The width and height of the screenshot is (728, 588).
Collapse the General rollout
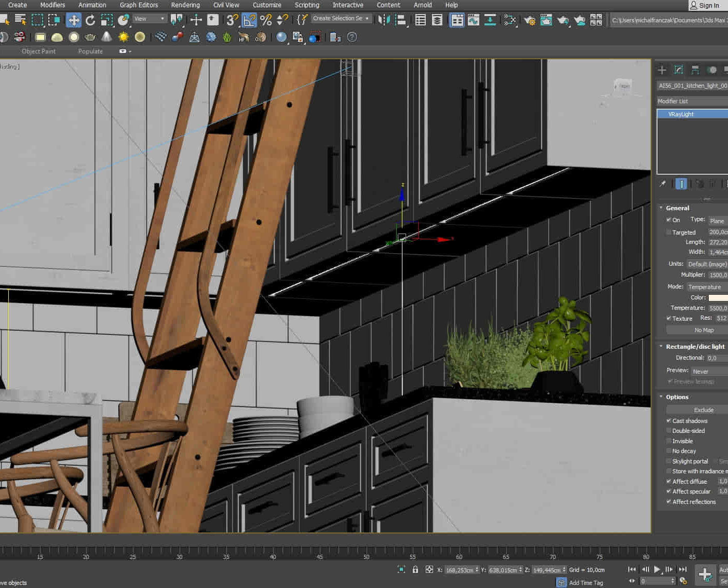tap(677, 208)
